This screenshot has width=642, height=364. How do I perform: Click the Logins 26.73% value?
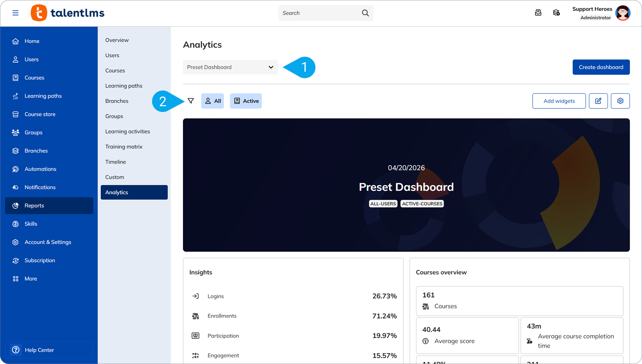click(384, 296)
